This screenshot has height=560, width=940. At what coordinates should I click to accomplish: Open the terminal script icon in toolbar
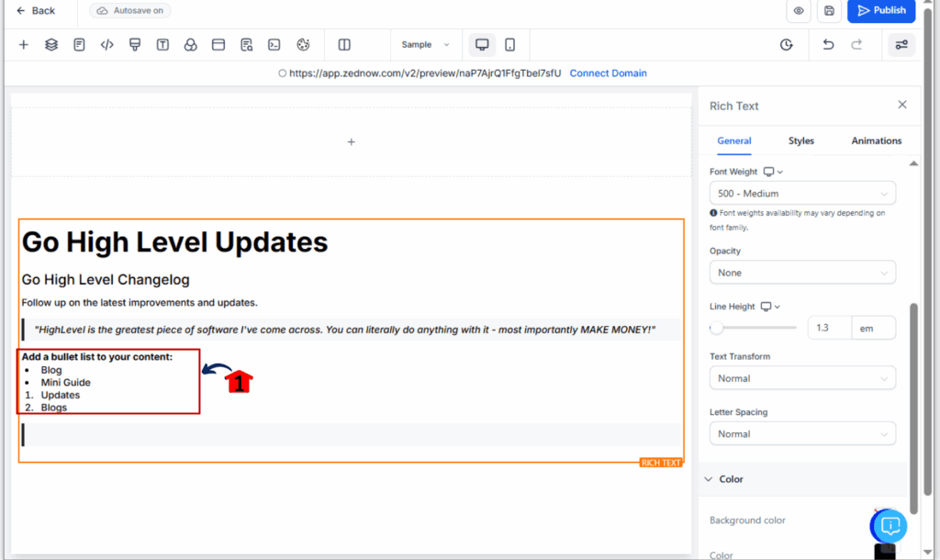(x=274, y=45)
